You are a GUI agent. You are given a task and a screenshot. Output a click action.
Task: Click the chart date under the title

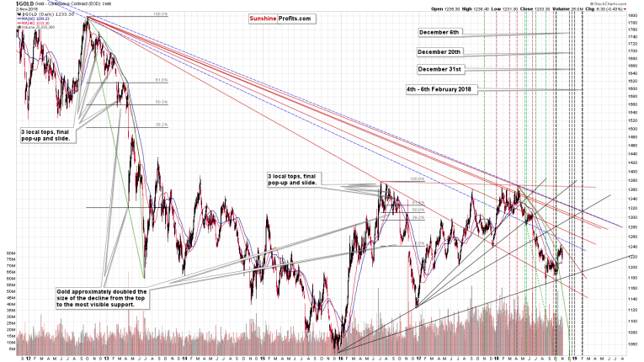(25, 8)
